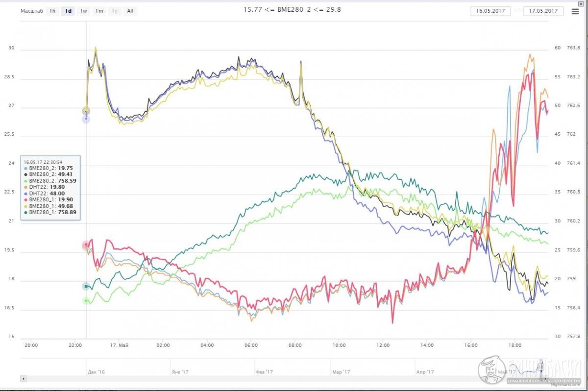Select the 1h zoom range
Viewport: 588px width, 391px height.
[52, 11]
